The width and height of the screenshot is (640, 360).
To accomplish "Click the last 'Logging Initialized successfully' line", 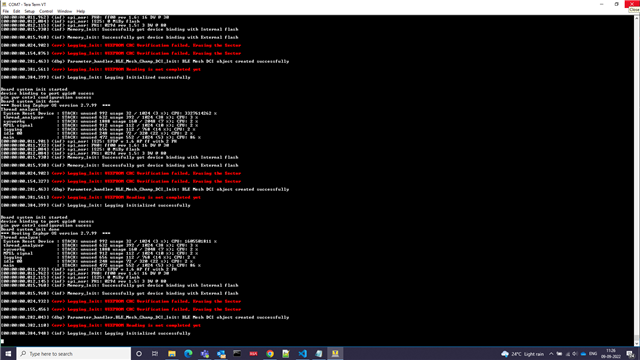I will click(x=96, y=333).
